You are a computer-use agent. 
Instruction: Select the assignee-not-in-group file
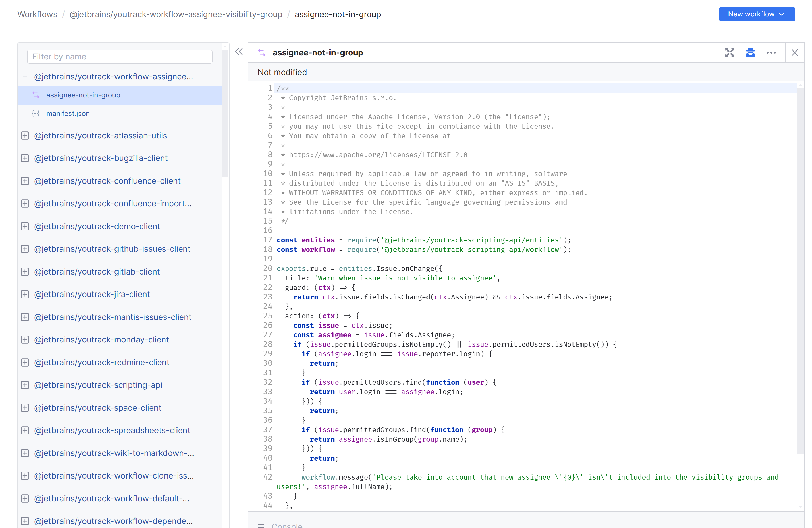click(83, 95)
